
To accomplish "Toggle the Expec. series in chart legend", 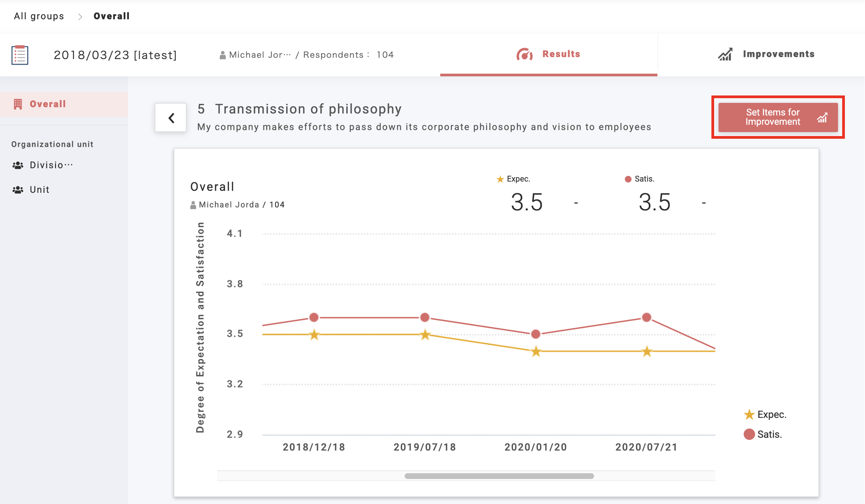I will coord(764,415).
